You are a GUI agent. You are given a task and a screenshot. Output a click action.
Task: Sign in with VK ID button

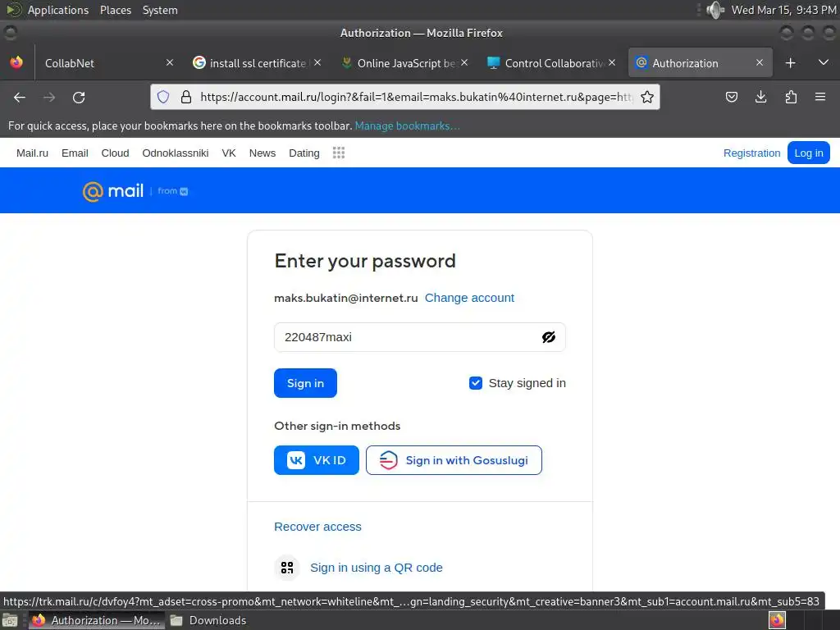click(x=317, y=460)
